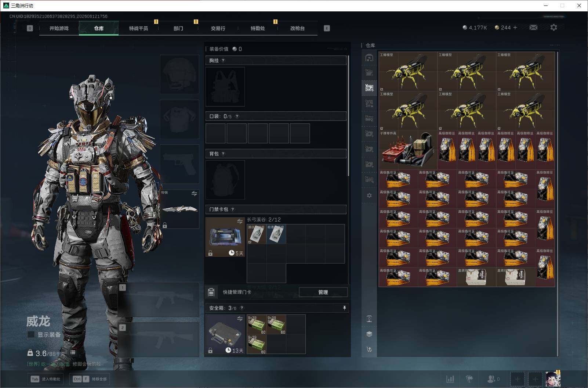Show help for 胸挂 question mark

coord(223,61)
